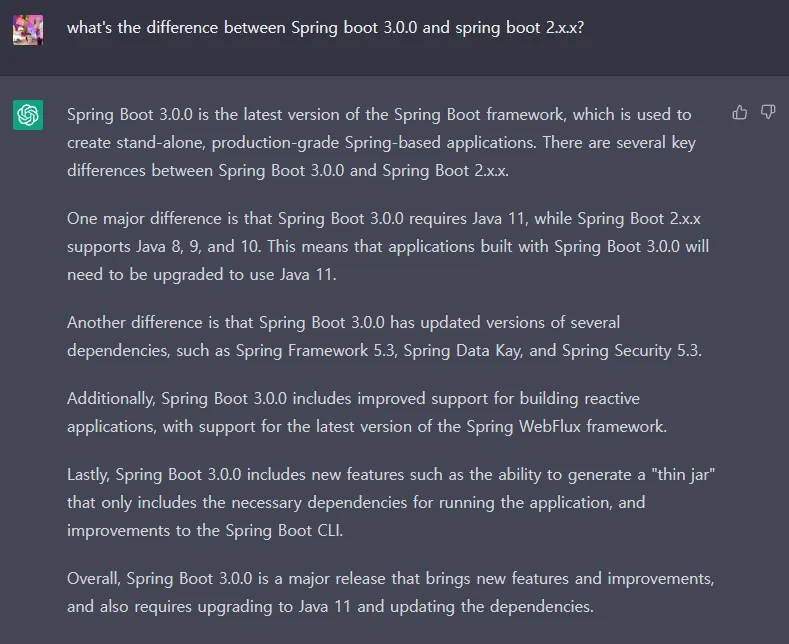Click the paragraph starting "Overall, Spring Boot"
789x644 pixels.
(390, 592)
